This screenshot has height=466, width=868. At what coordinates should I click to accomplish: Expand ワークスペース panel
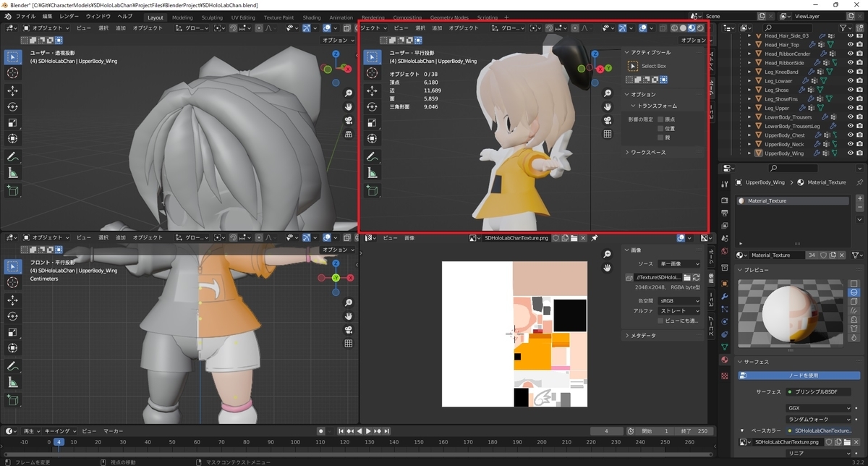coord(626,153)
